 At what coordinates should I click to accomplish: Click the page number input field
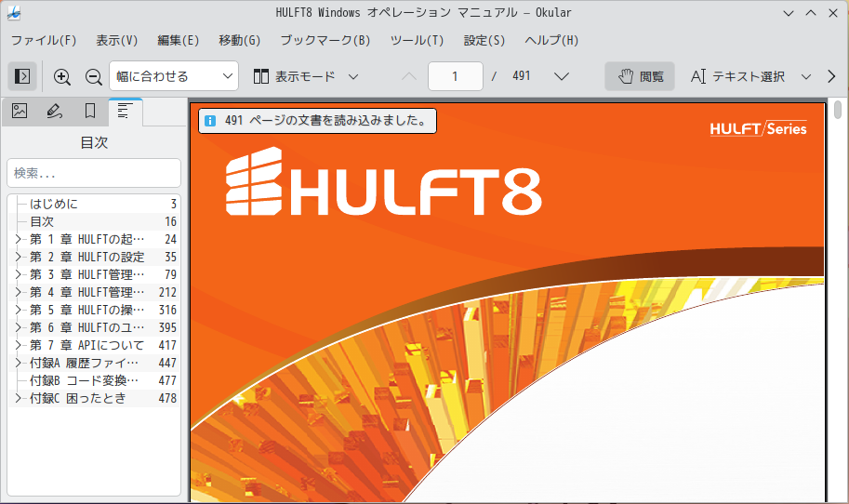(x=456, y=76)
